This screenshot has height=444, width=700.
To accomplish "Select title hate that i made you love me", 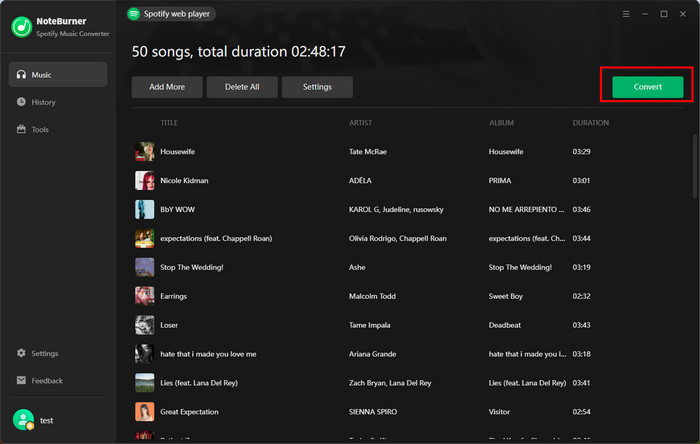I will [208, 354].
